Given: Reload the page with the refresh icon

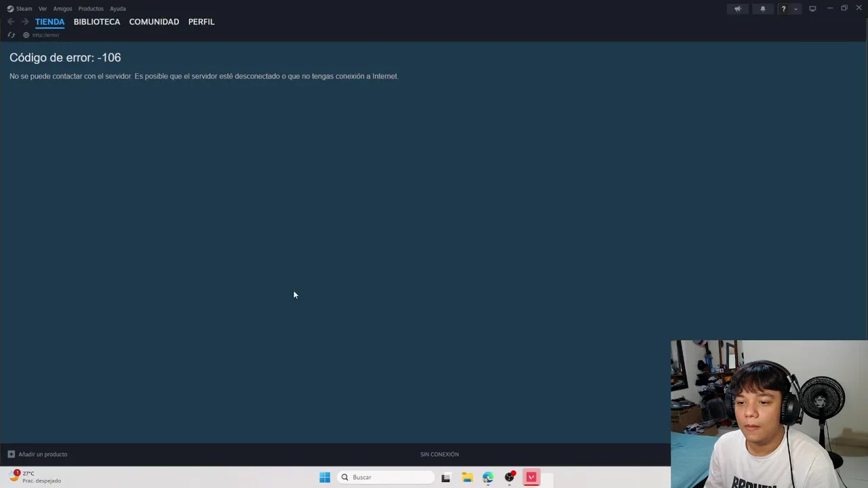Looking at the screenshot, I should click(x=11, y=35).
